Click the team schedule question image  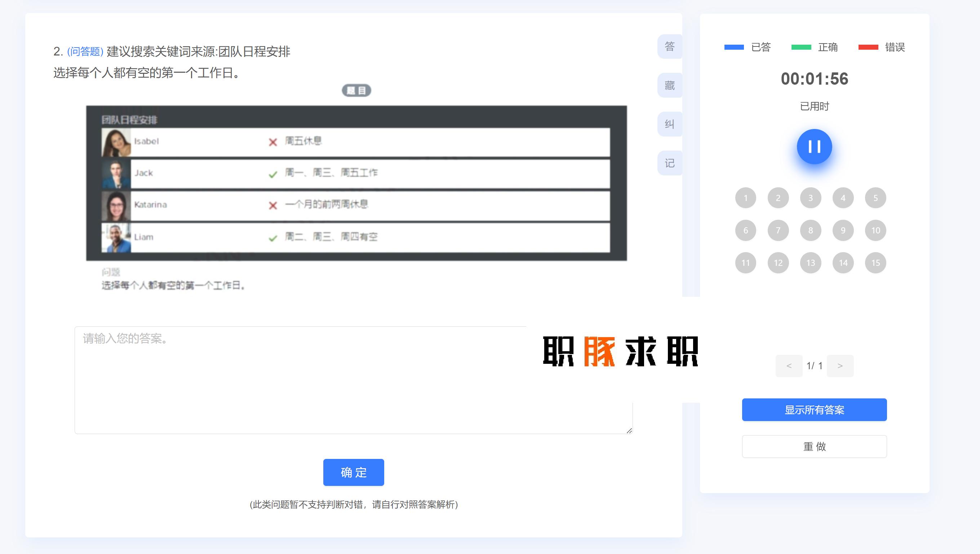[x=356, y=183]
